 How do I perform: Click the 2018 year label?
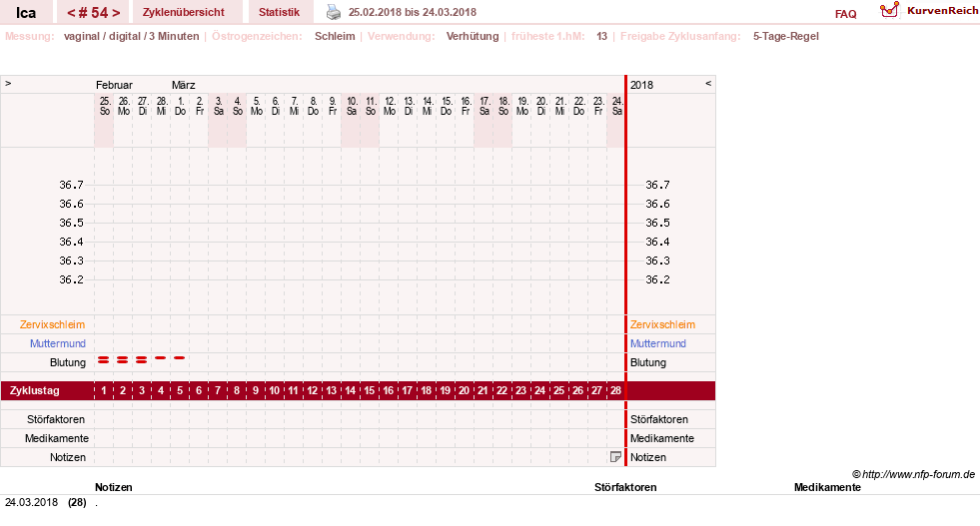(641, 85)
